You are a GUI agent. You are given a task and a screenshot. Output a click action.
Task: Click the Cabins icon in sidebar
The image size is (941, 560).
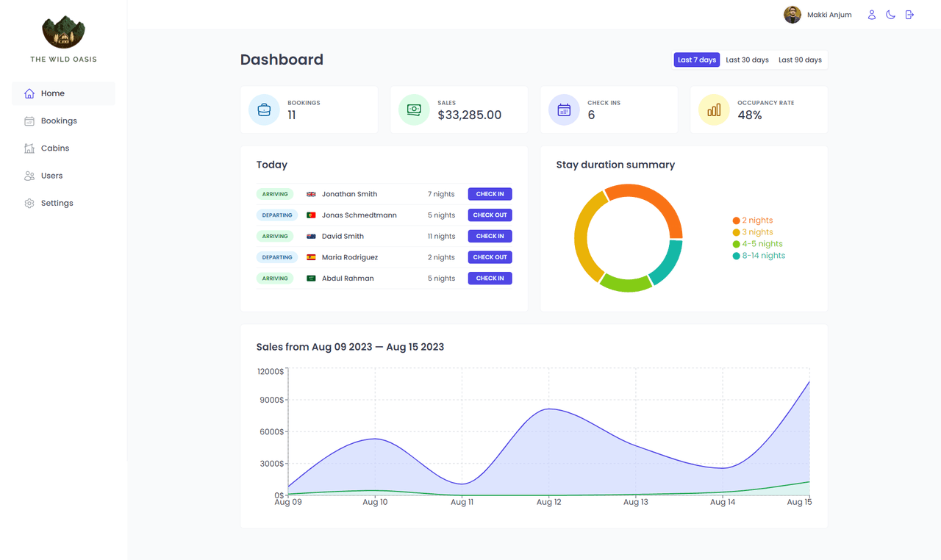pyautogui.click(x=29, y=148)
